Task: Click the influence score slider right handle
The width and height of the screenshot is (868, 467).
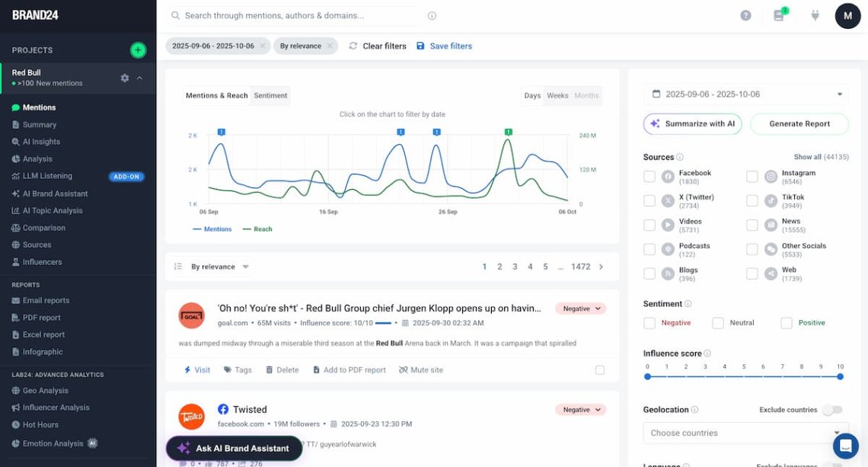Action: 840,376
